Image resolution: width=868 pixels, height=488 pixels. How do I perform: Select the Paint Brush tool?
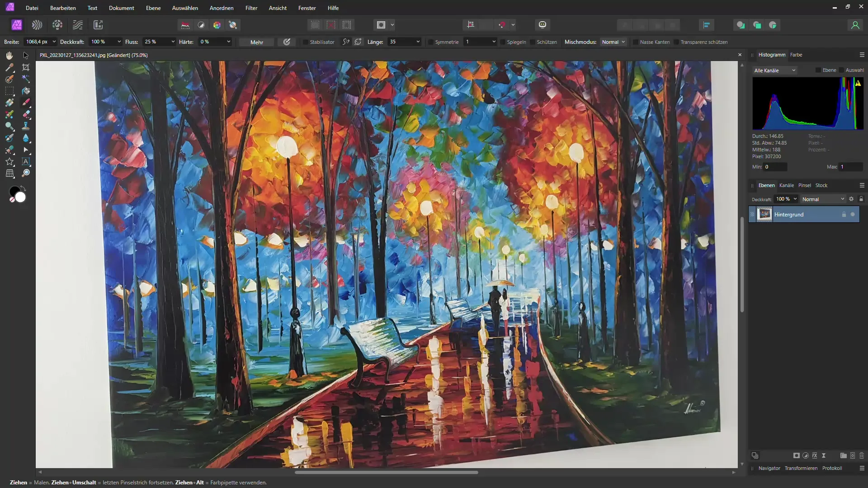pyautogui.click(x=26, y=103)
